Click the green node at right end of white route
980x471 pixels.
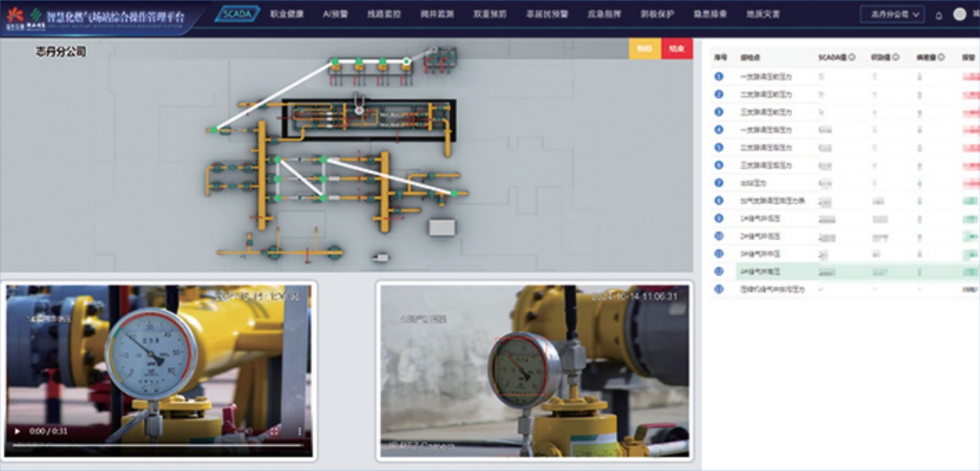[x=454, y=193]
